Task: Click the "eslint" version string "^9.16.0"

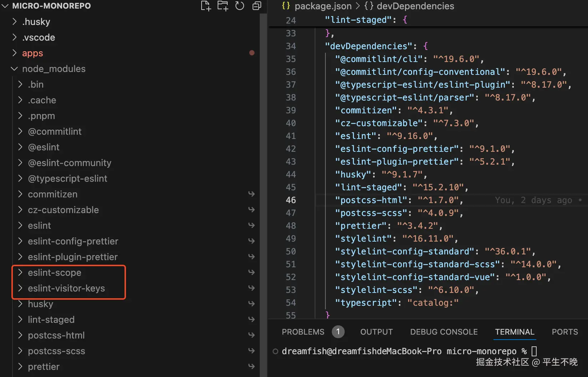Action: click(410, 136)
